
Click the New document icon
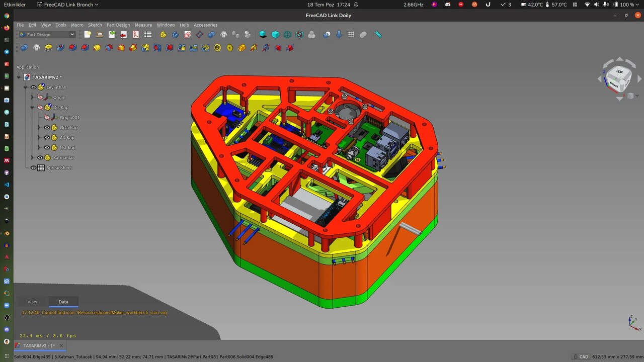point(88,35)
